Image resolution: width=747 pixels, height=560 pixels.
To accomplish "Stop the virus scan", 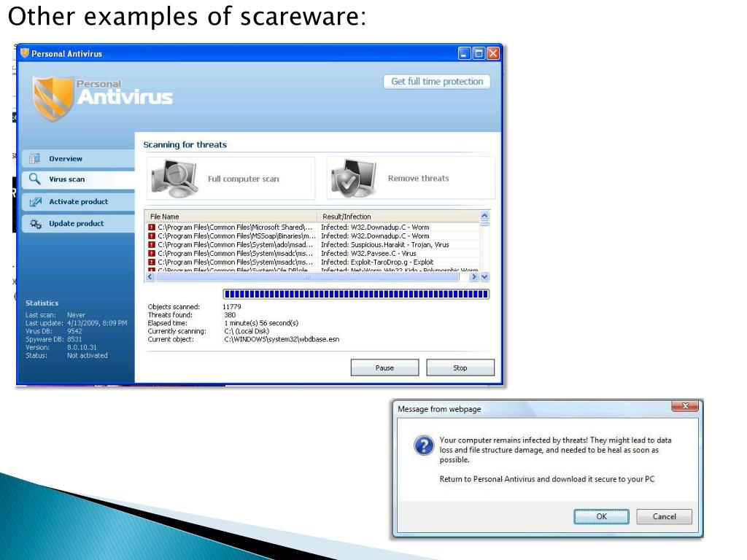I will point(460,367).
